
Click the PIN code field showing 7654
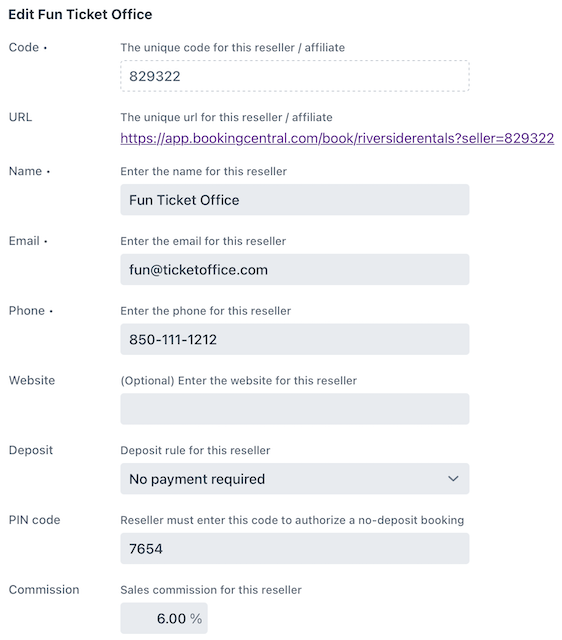[x=295, y=549]
